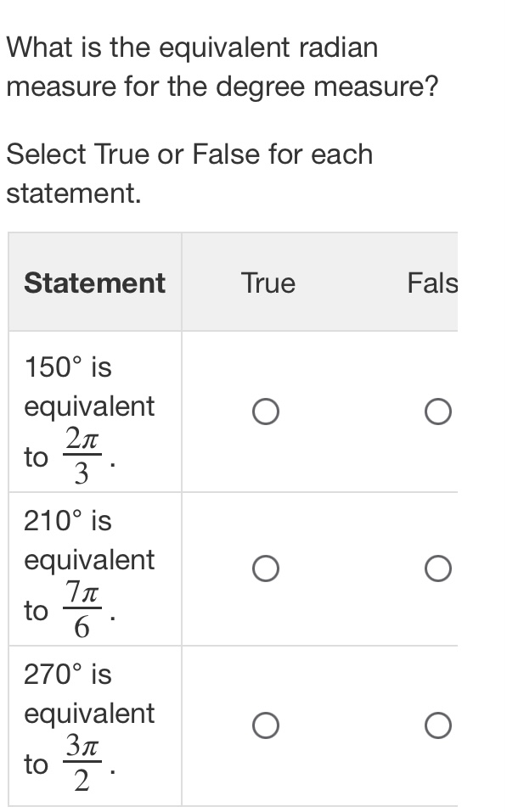Viewport: 507px width, 812px height.
Task: Select False for the 150° statement
Action: 440,412
